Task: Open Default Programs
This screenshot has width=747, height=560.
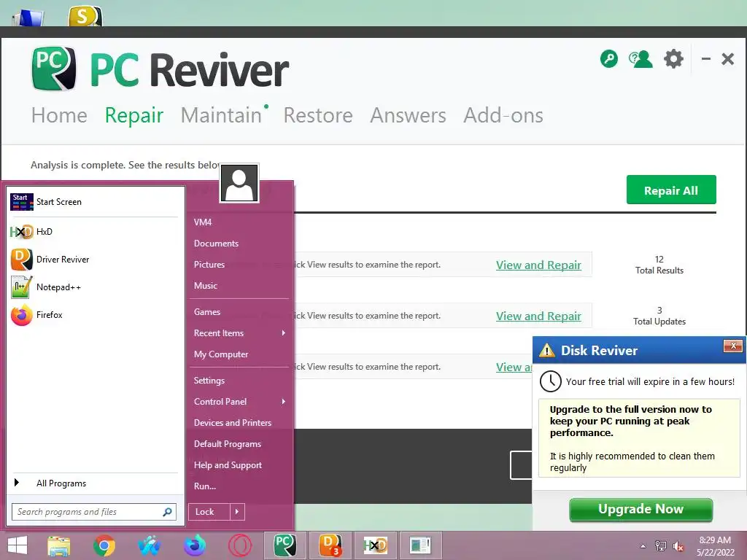Action: pos(228,444)
